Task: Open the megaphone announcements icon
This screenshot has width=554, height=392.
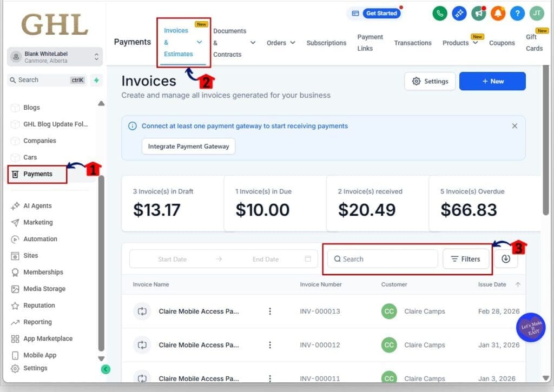Action: (478, 13)
